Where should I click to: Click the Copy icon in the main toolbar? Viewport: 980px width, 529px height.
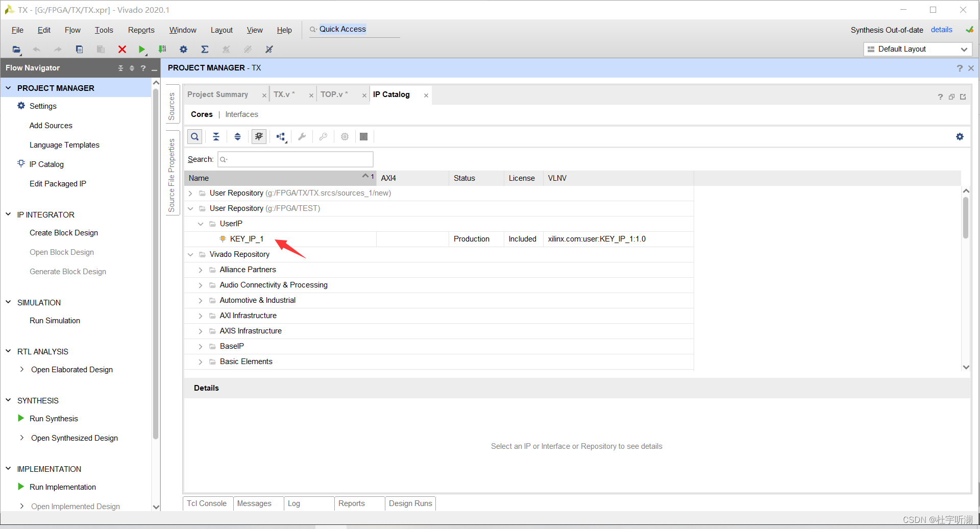(x=79, y=50)
